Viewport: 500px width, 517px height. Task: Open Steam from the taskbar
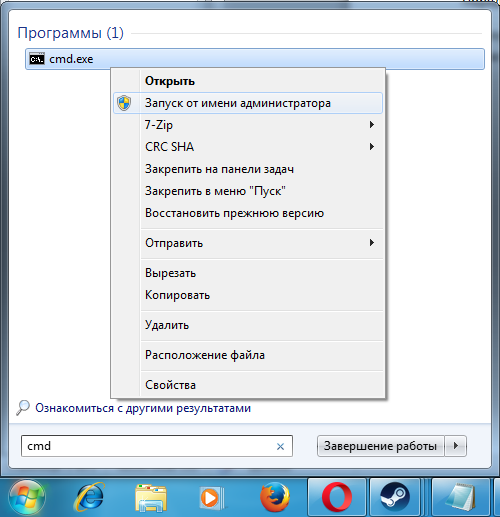click(395, 497)
